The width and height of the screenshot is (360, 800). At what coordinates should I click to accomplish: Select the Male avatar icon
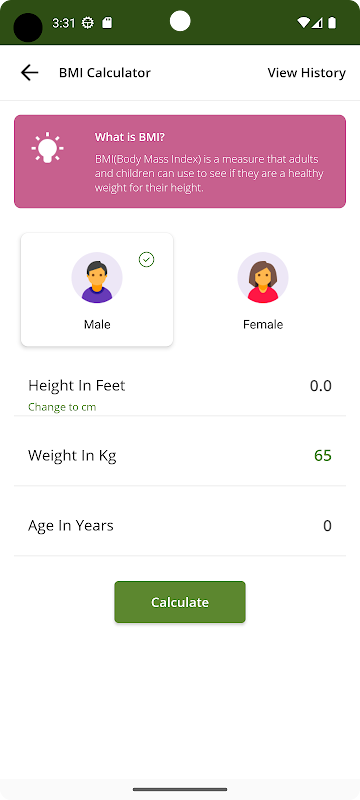click(x=97, y=278)
